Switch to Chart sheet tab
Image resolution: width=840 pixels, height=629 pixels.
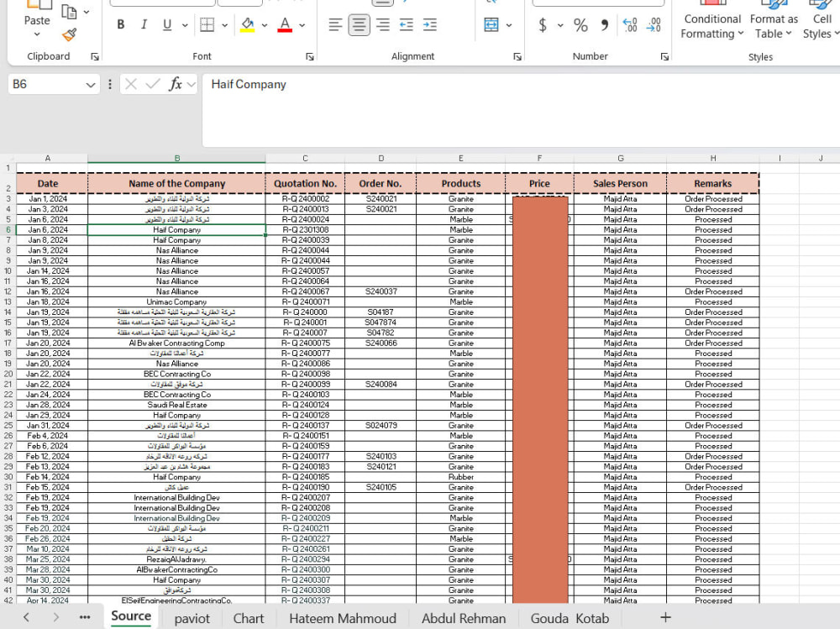249,618
